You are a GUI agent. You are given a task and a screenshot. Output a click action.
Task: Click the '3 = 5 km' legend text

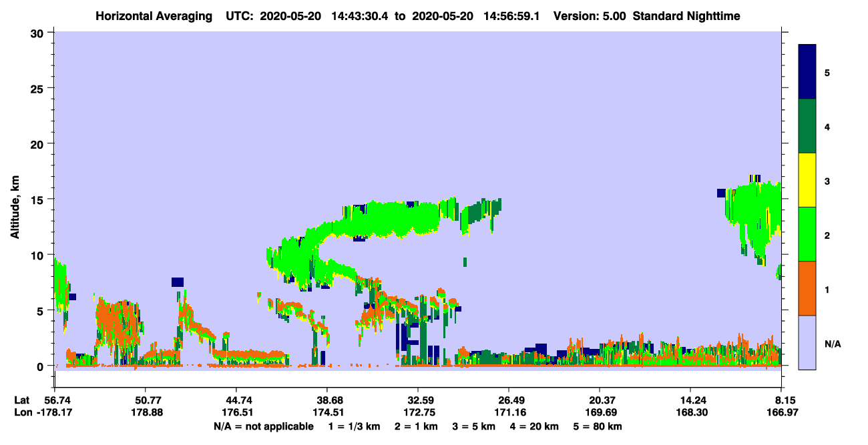point(475,426)
